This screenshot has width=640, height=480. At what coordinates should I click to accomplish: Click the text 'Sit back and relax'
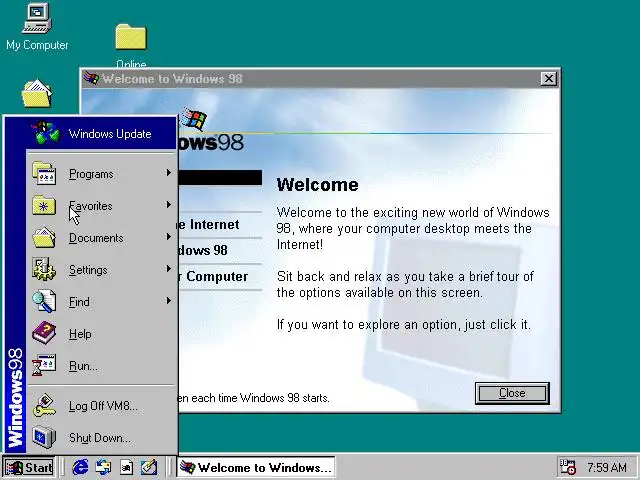coord(329,276)
